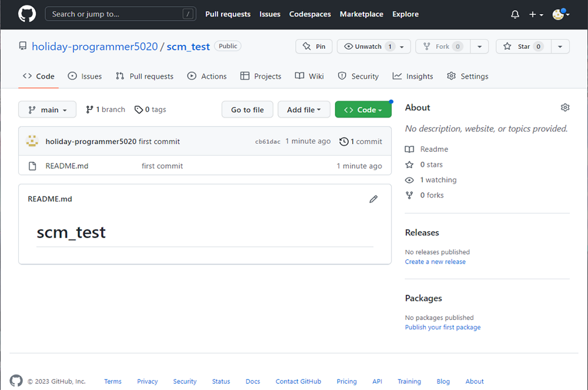The image size is (588, 390).
Task: Open README.md row first commit message
Action: tap(162, 166)
